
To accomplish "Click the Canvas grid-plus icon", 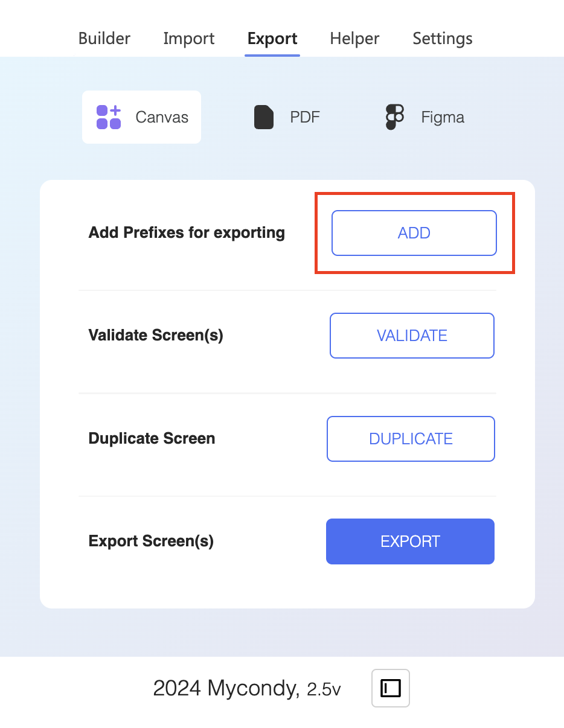I will 109,117.
